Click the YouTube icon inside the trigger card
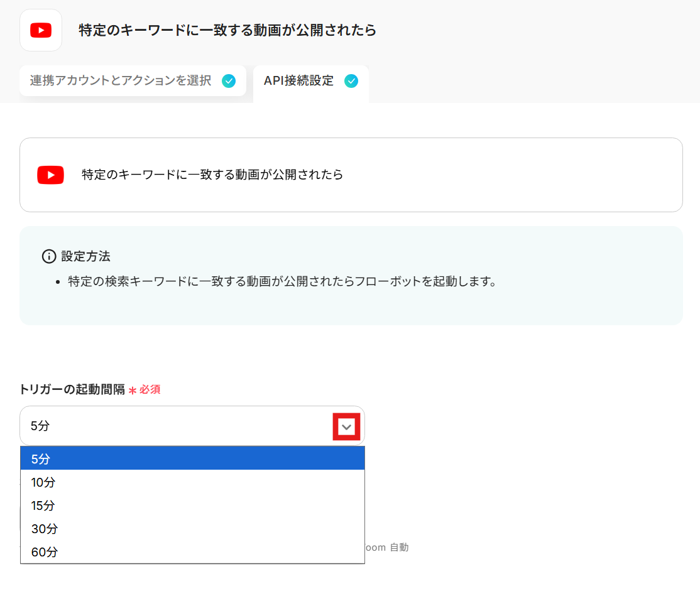 (50, 175)
